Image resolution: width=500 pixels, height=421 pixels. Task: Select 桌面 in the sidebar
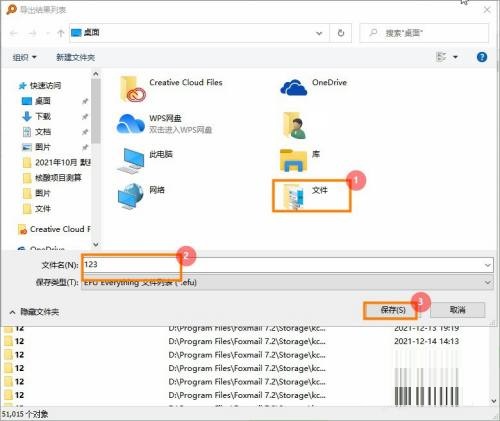click(36, 101)
